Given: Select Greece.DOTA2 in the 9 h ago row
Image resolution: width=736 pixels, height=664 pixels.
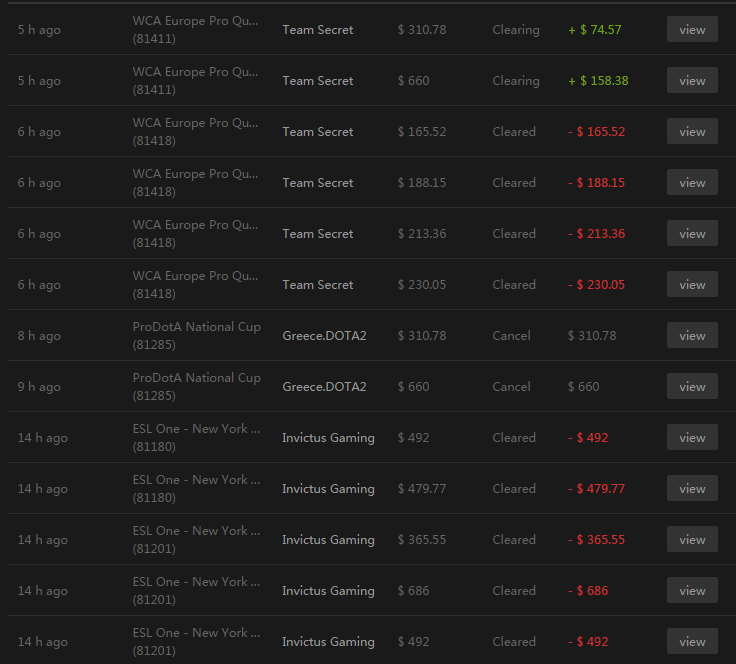Looking at the screenshot, I should [324, 387].
